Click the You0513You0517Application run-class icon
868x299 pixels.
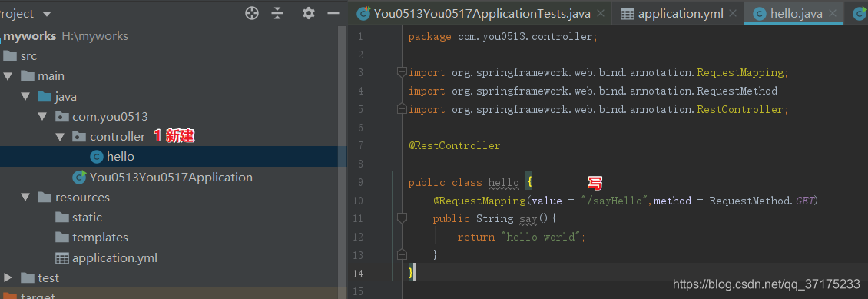80,178
